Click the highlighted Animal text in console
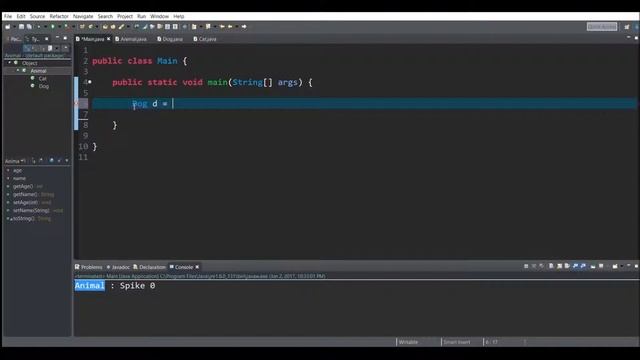Image resolution: width=640 pixels, height=360 pixels. point(89,285)
